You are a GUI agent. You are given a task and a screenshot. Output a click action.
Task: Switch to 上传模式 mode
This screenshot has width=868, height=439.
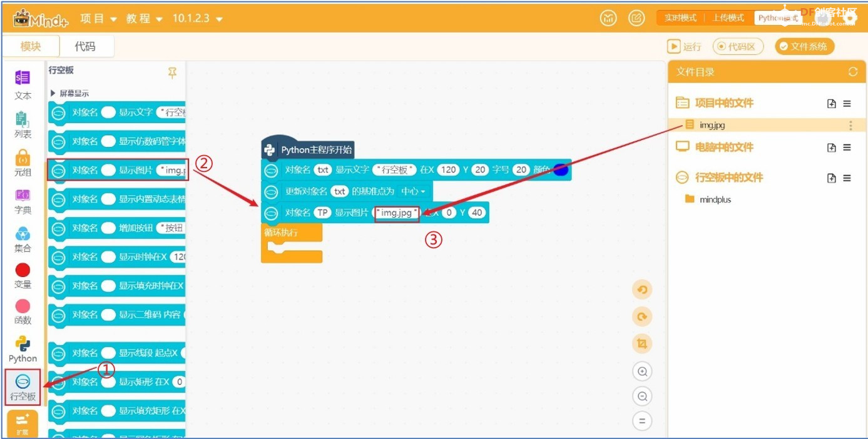coord(728,18)
